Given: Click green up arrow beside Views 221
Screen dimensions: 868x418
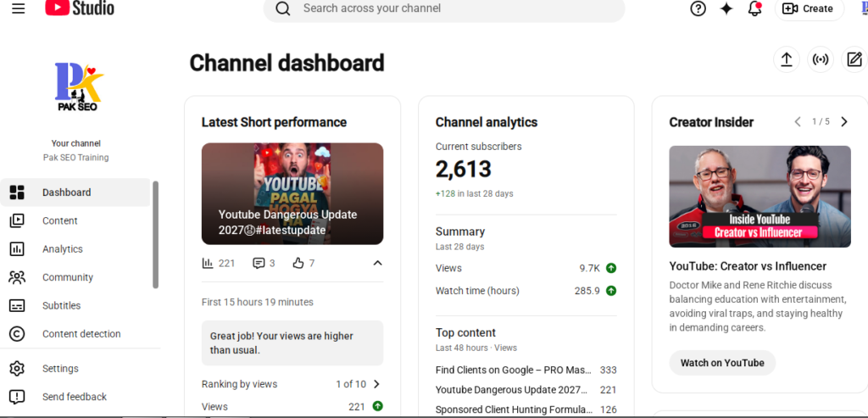Looking at the screenshot, I should pos(377,406).
